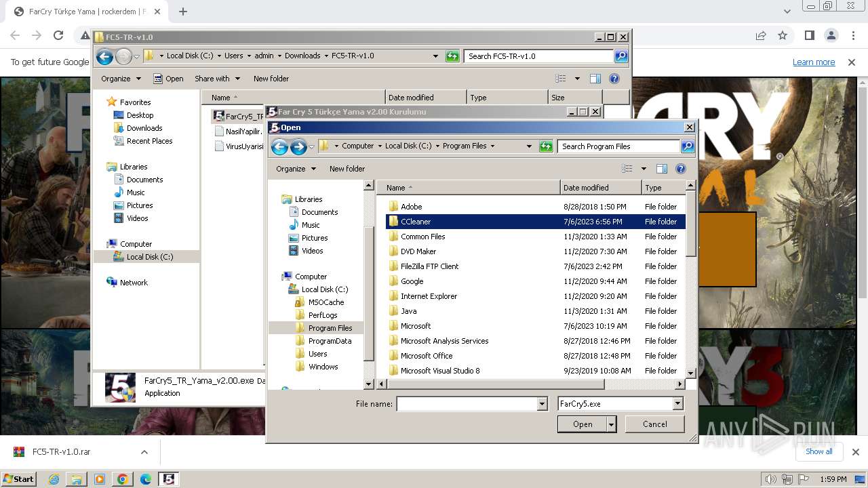Select Libraries in Open dialog tree
Screen dimensions: 868x488
tap(308, 199)
